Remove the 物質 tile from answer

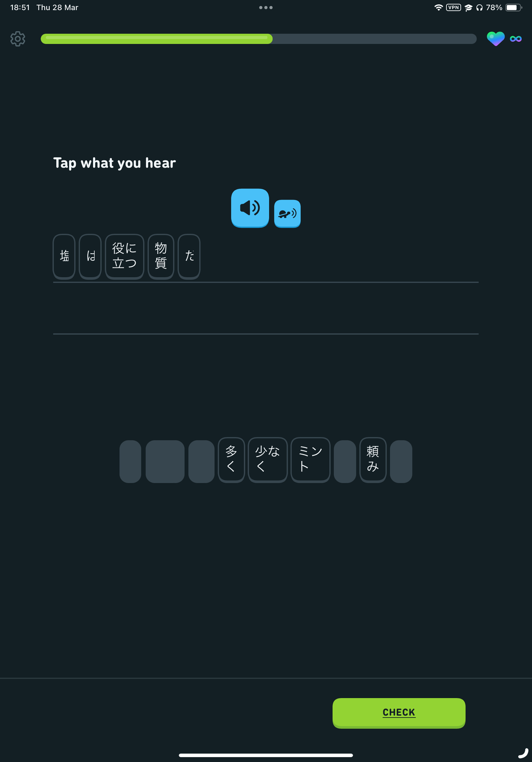pyautogui.click(x=161, y=256)
